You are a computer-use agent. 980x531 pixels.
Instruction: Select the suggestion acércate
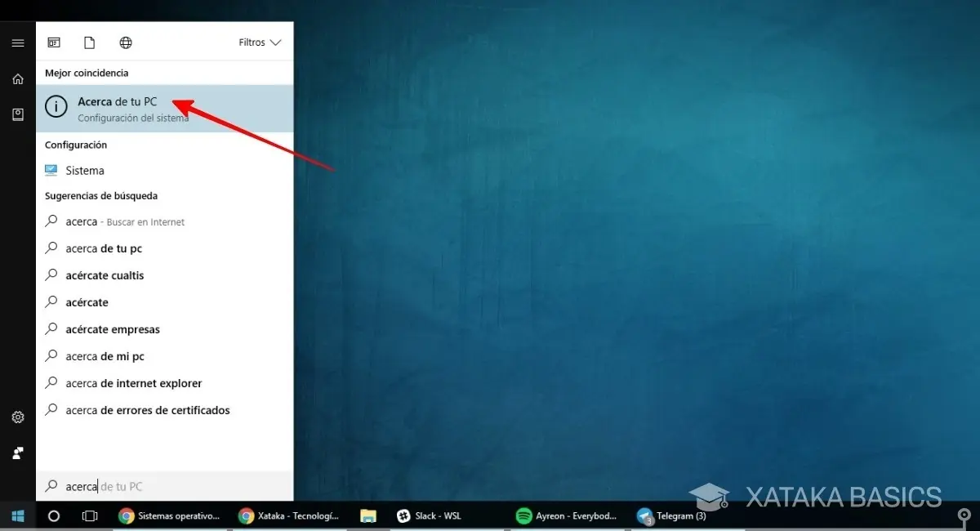tap(165, 302)
